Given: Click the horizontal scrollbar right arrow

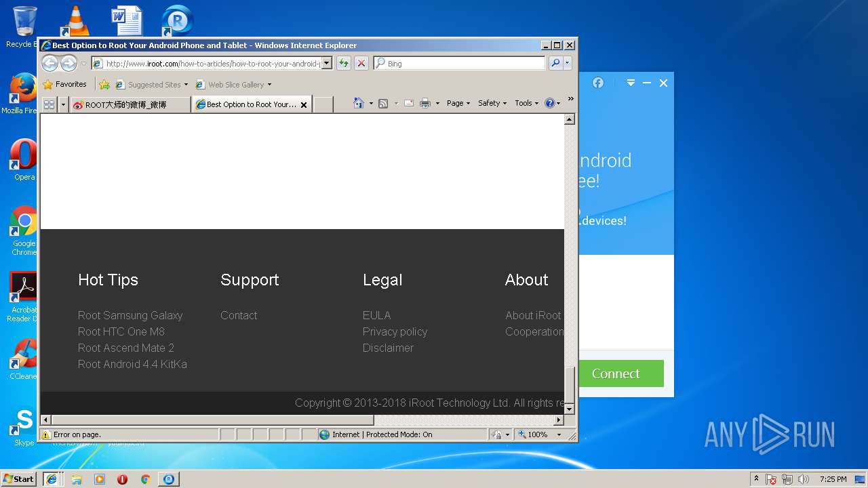Looking at the screenshot, I should pos(559,420).
